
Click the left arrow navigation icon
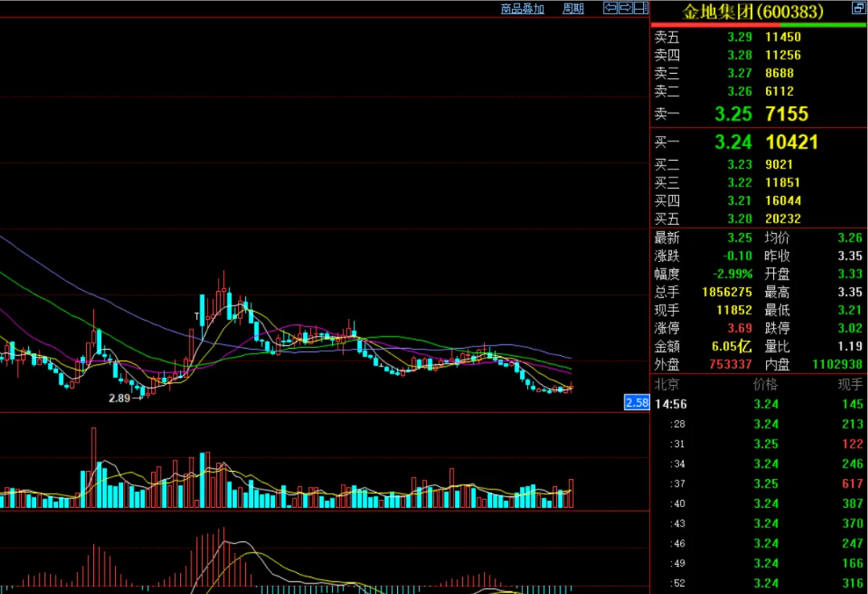click(x=610, y=8)
